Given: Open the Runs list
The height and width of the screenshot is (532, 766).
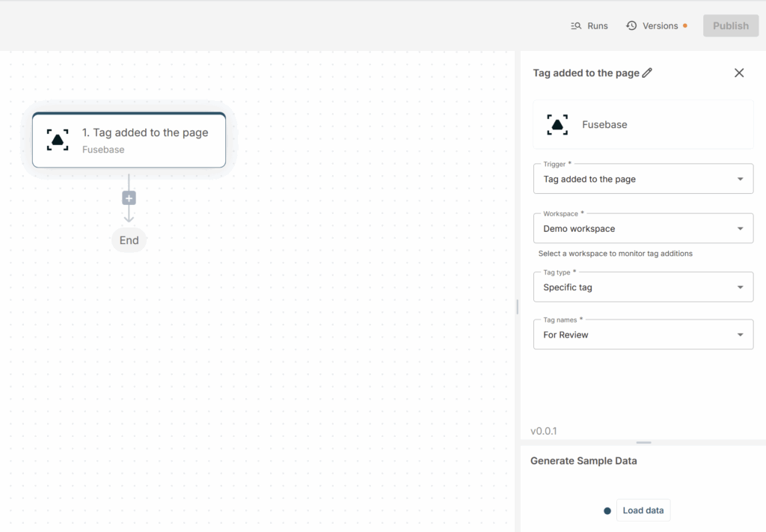Looking at the screenshot, I should (x=589, y=25).
